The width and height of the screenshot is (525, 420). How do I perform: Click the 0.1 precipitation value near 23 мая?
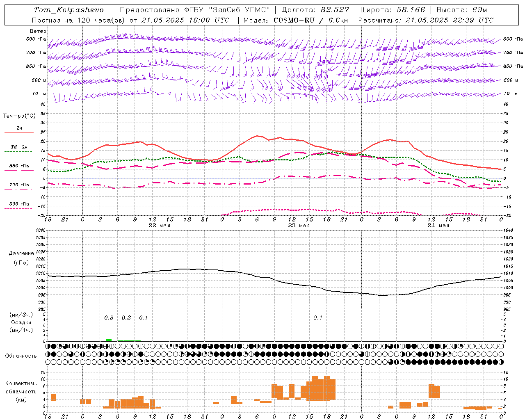pos(318,318)
